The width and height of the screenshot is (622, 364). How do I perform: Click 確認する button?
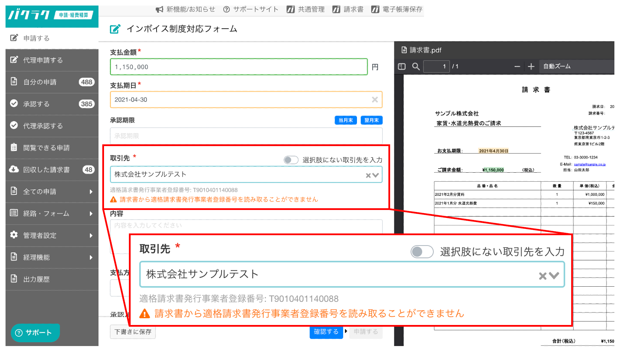click(326, 332)
